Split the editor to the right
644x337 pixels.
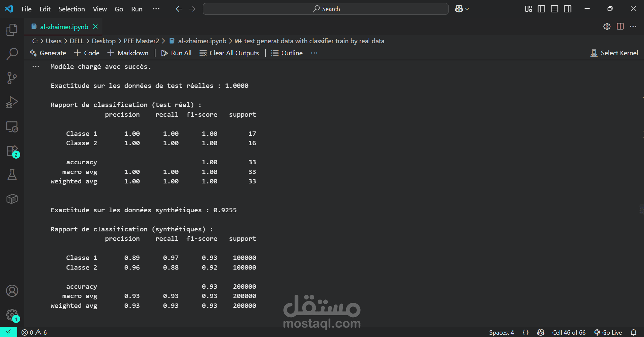(620, 26)
